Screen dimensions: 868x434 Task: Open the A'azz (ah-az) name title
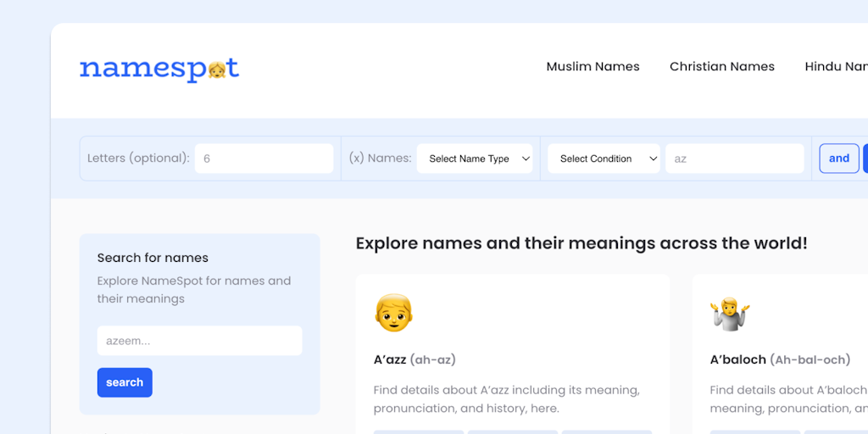click(x=415, y=359)
